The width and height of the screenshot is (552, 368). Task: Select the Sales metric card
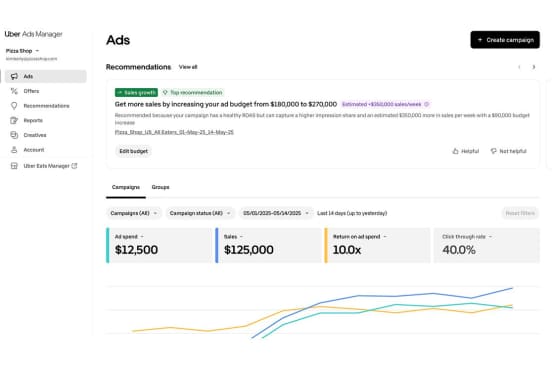coord(268,245)
